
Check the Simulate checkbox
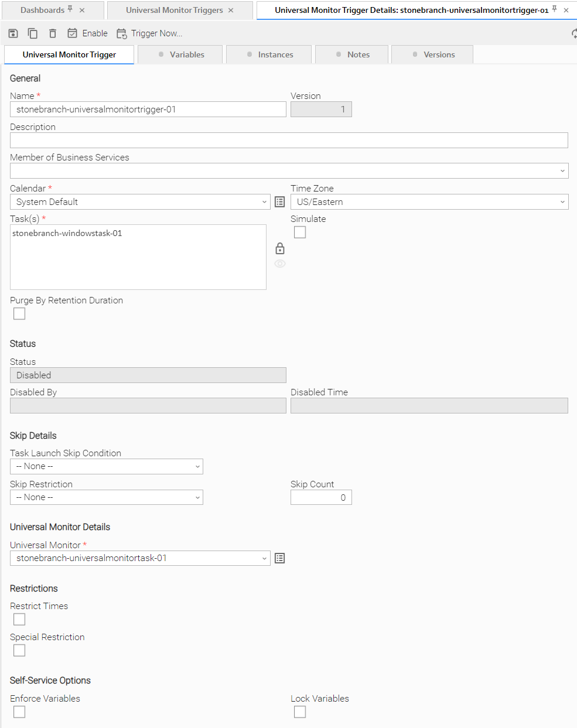[x=300, y=233]
